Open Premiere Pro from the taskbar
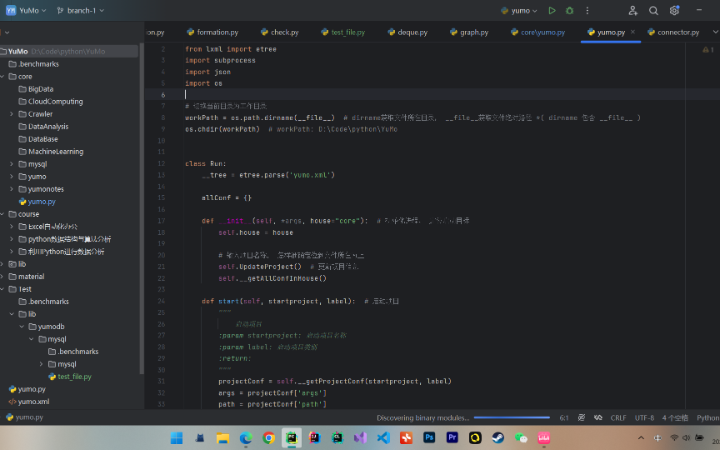The image size is (720, 450). [x=452, y=438]
